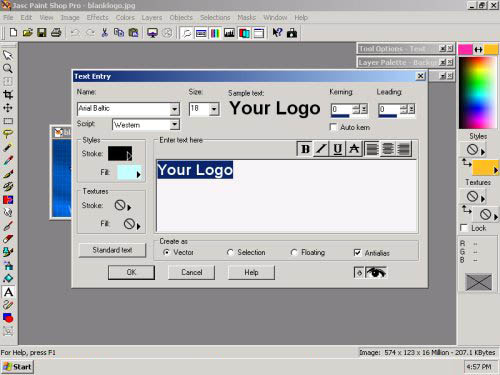Click the light blue Fill style swatch
Screen dimensions: 500x375
tap(126, 172)
